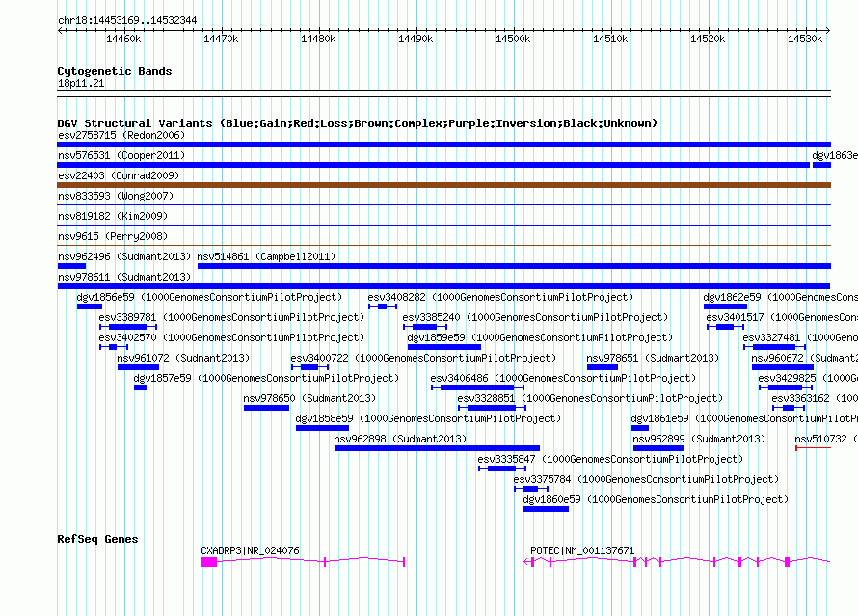Open the esv3335847 variant label
The width and height of the screenshot is (858, 616).
point(610,459)
